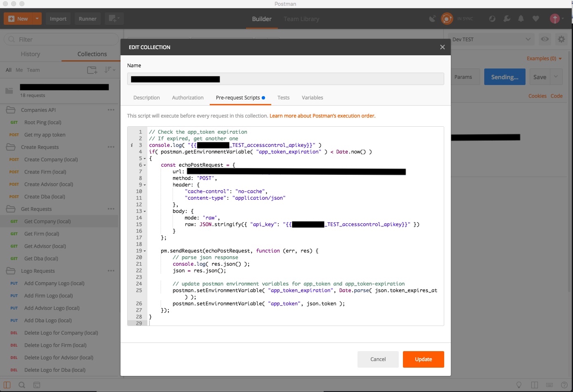Click the interceptor satellite icon
Image resolution: width=573 pixels, height=392 pixels.
pyautogui.click(x=432, y=19)
